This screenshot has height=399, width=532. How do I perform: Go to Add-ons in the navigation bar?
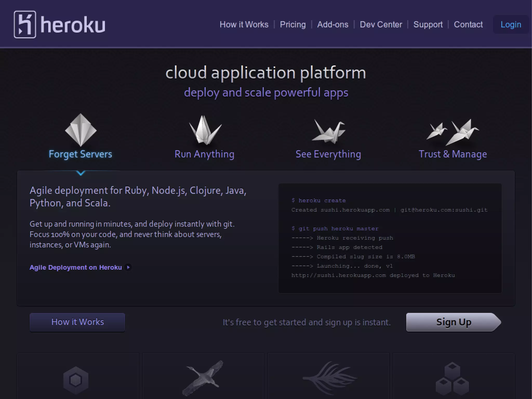[x=332, y=24]
